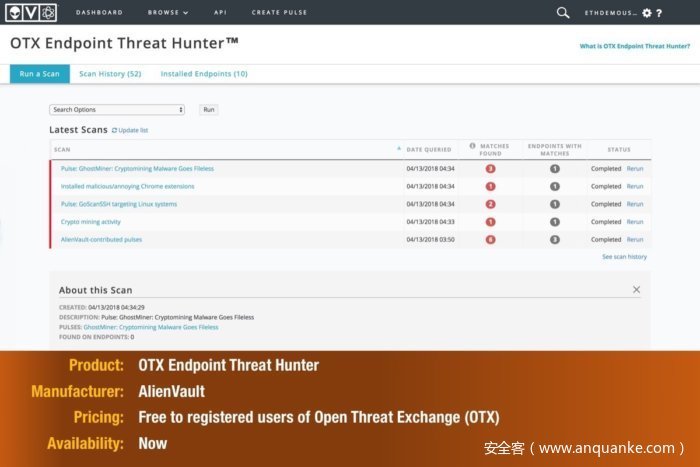Open GoScanSSH targeting Linux systems scan

click(x=118, y=204)
